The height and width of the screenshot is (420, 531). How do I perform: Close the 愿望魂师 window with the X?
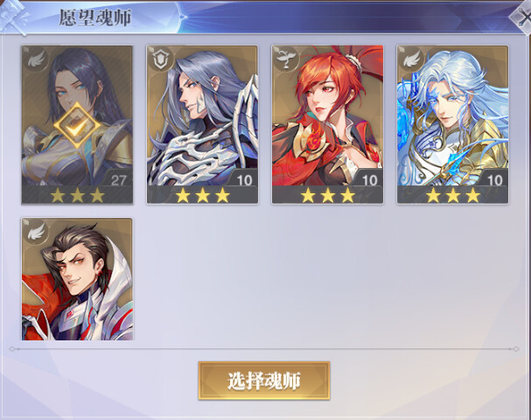523,17
